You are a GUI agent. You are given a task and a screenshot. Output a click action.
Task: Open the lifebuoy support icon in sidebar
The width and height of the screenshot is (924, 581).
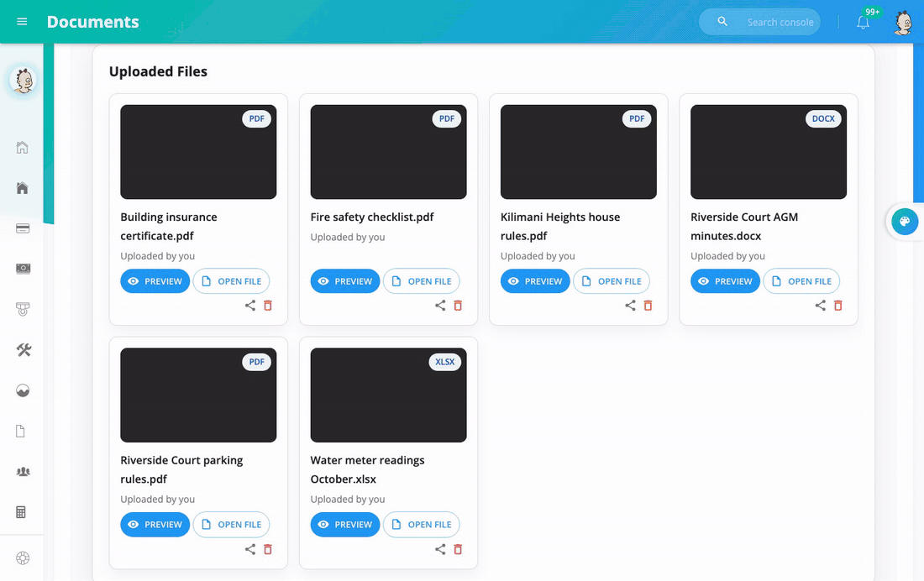click(23, 558)
